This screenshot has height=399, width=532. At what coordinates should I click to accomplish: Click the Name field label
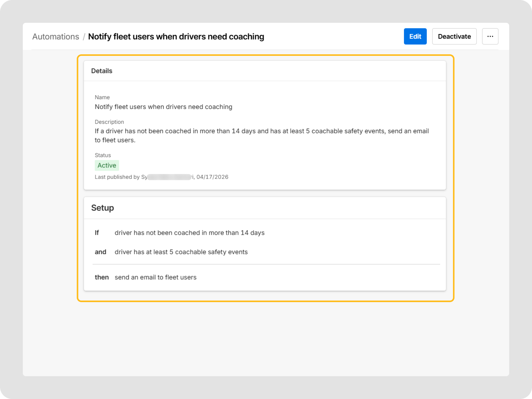(102, 97)
